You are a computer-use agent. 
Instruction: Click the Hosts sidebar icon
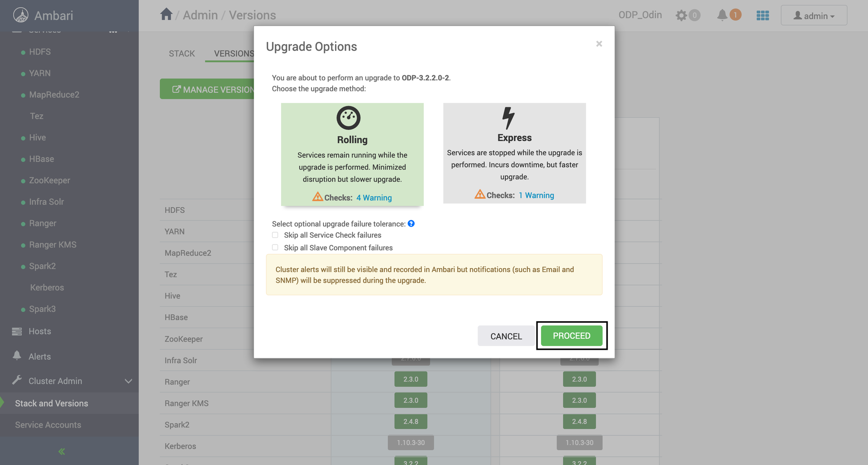(x=17, y=331)
